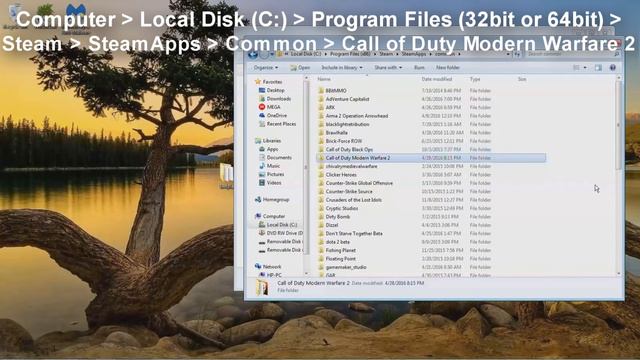This screenshot has height=360, width=640.
Task: Select the Clicker Heroes folder
Action: point(338,175)
